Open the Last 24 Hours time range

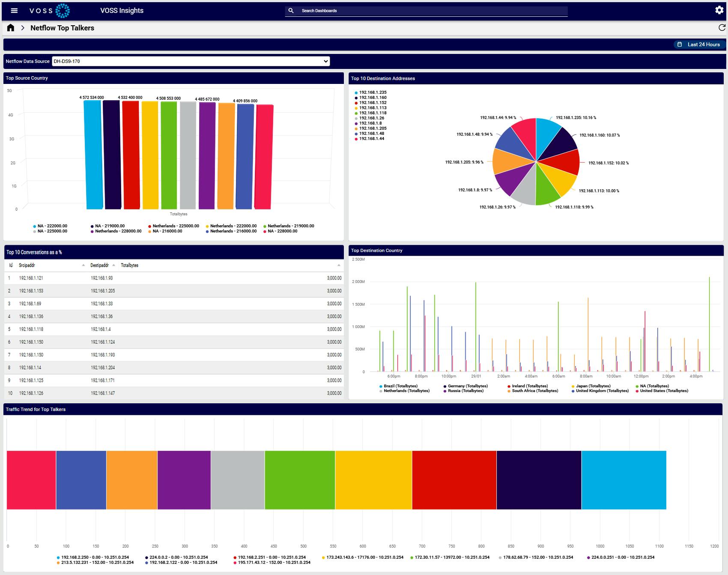point(699,45)
